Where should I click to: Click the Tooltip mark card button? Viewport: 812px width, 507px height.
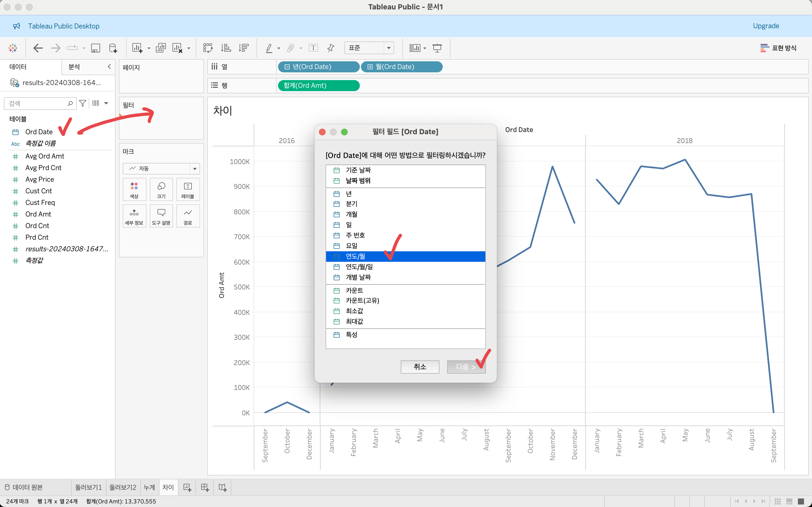tap(161, 216)
